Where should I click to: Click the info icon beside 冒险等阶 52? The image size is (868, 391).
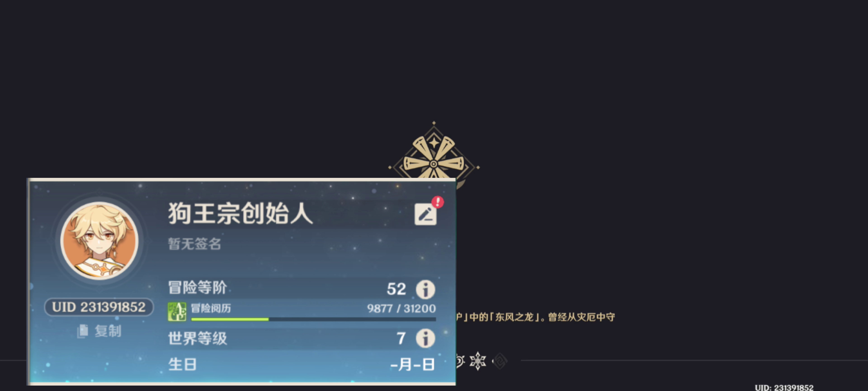click(x=425, y=289)
